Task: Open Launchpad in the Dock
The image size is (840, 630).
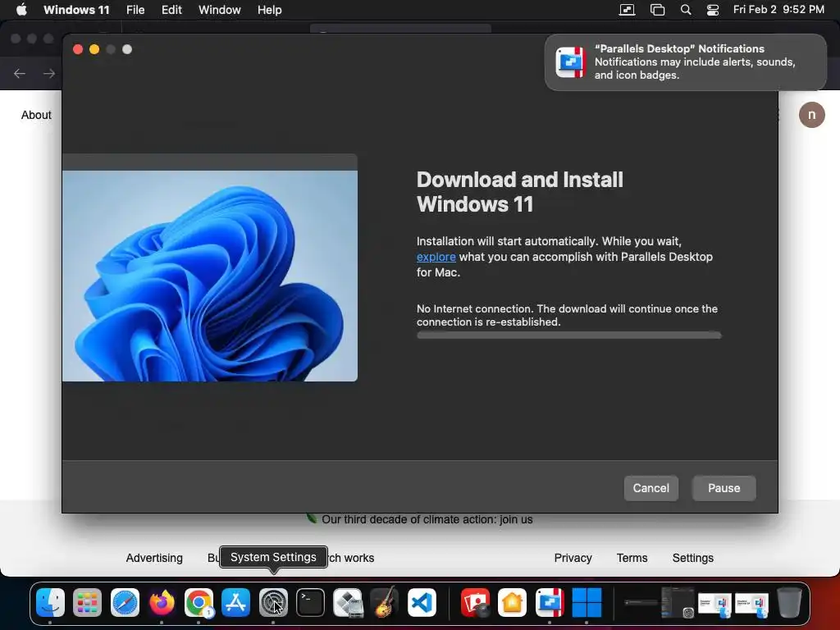Action: (x=87, y=602)
